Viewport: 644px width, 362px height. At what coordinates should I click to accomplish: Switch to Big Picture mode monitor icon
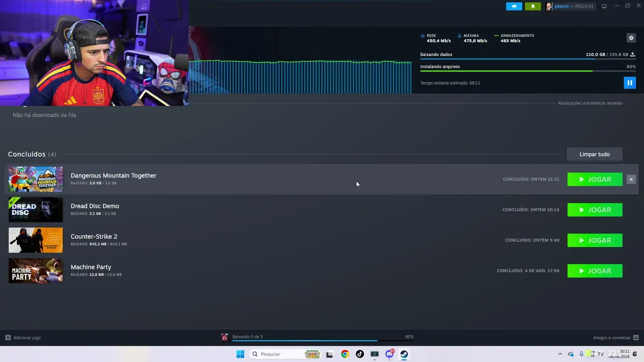(x=604, y=7)
